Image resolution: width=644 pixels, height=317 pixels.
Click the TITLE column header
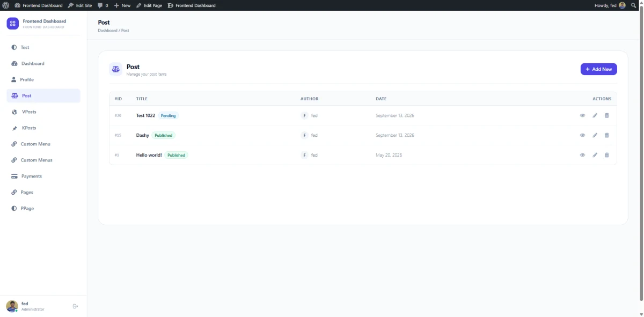(142, 99)
